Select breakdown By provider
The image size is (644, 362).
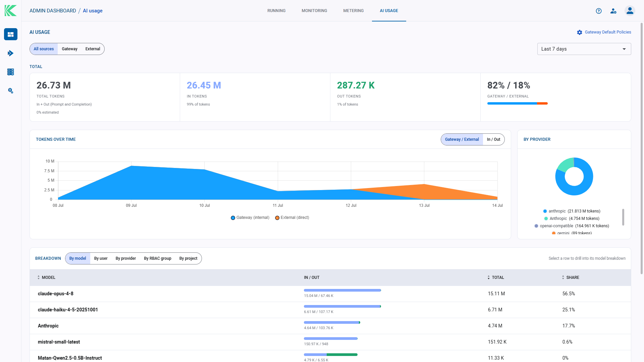(126, 258)
